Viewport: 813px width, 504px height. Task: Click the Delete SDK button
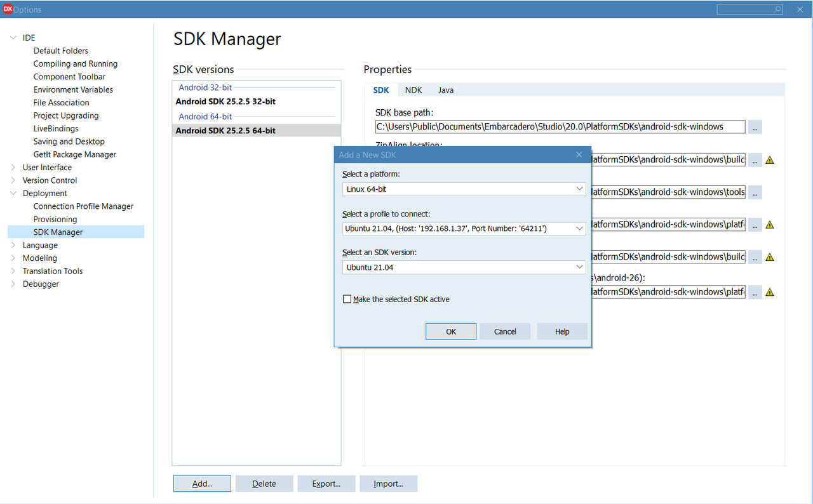264,484
